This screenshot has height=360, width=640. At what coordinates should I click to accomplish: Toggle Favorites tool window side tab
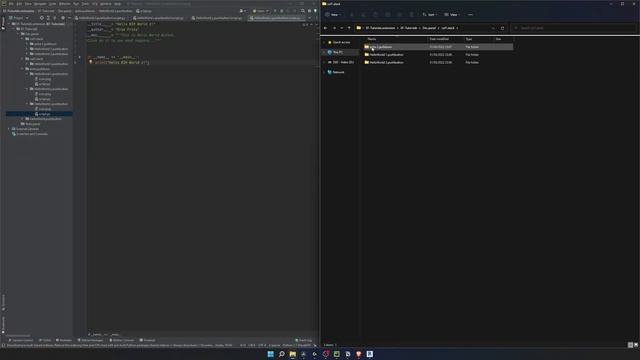[x=3, y=324]
